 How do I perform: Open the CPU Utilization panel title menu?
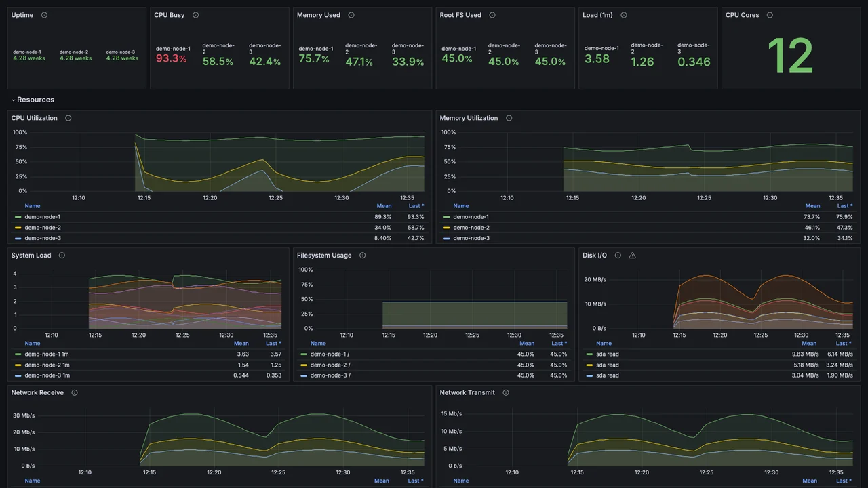pyautogui.click(x=35, y=118)
